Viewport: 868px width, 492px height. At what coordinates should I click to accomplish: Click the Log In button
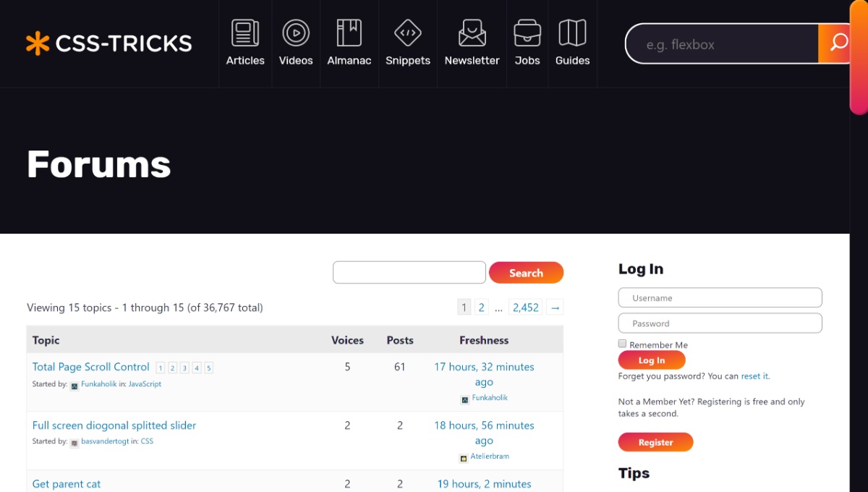[x=652, y=360]
